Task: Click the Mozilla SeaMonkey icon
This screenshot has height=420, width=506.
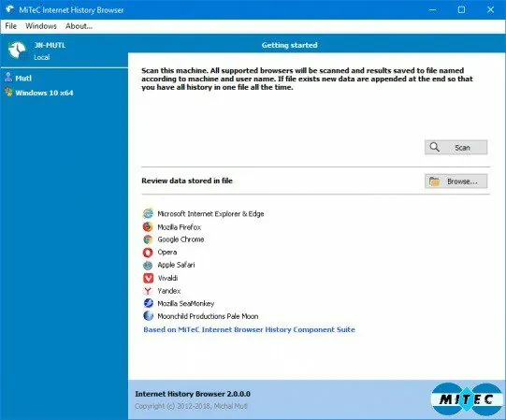Action: pos(148,303)
